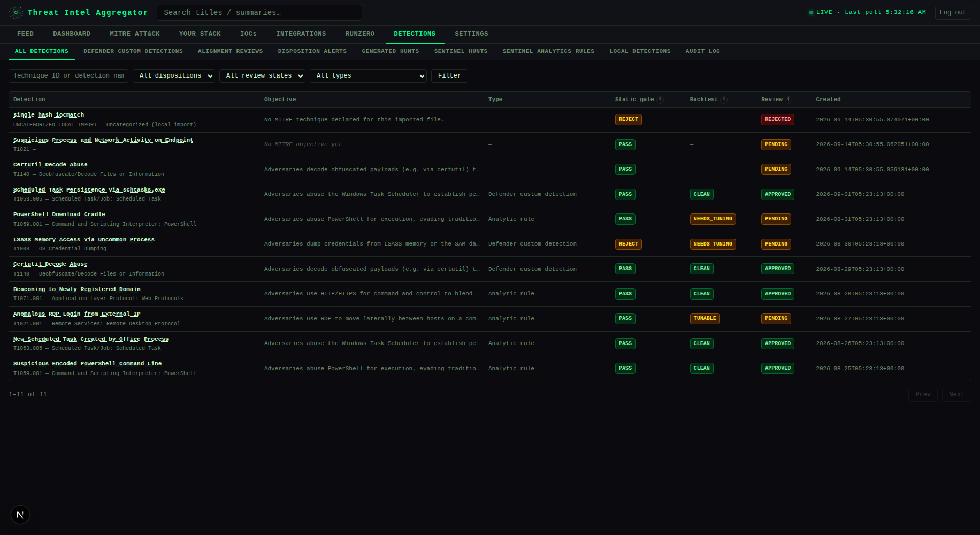The width and height of the screenshot is (980, 535).
Task: Open Defender Custom Detections sub-tab
Action: (x=133, y=51)
